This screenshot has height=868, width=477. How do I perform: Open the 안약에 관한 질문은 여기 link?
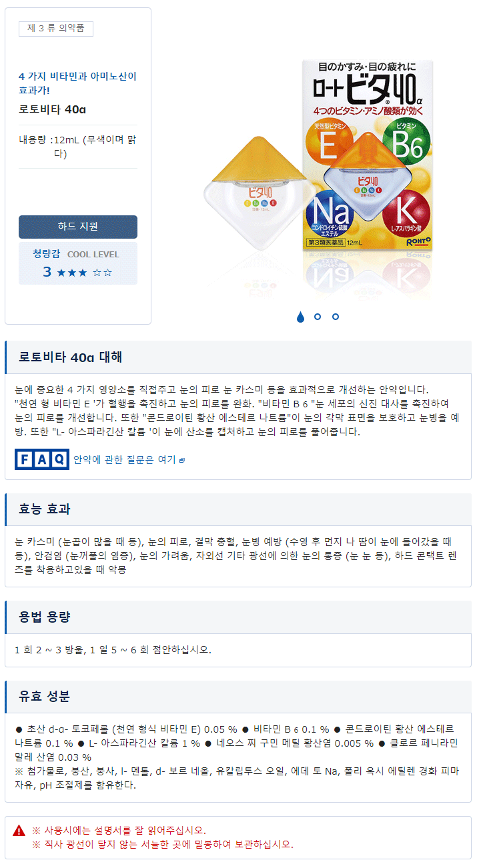click(125, 460)
